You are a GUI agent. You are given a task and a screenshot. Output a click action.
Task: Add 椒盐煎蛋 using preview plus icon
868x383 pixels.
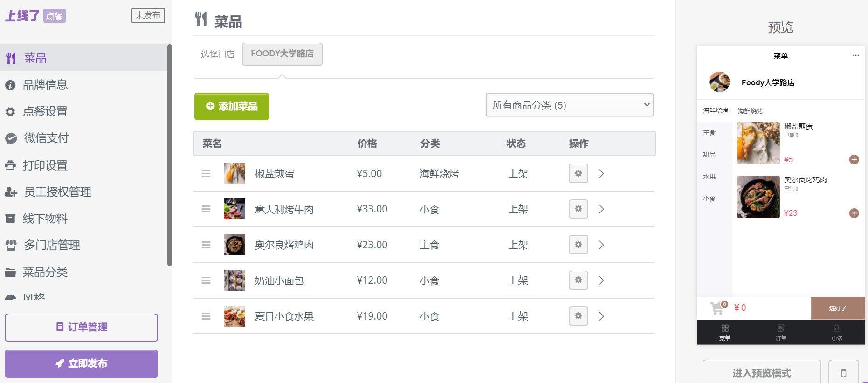pyautogui.click(x=854, y=160)
